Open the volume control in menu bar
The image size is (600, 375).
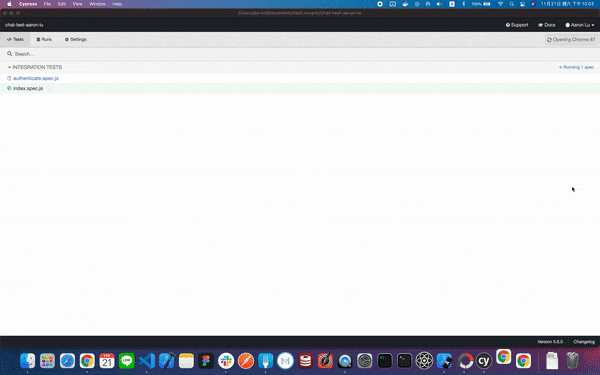[439, 4]
